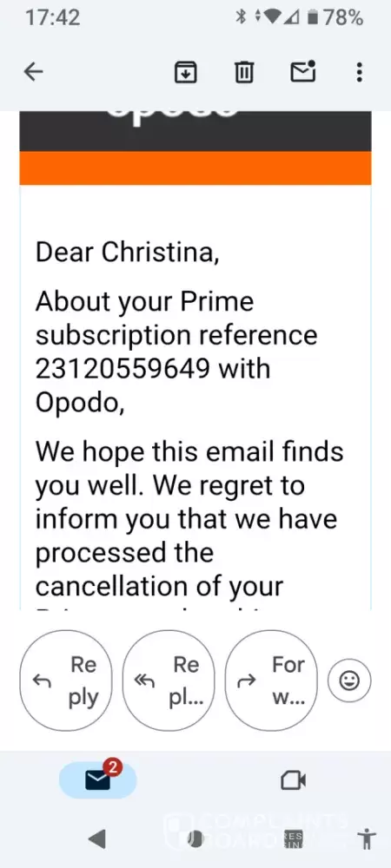The height and width of the screenshot is (868, 391).
Task: Tap the Android back navigation button
Action: point(97,839)
